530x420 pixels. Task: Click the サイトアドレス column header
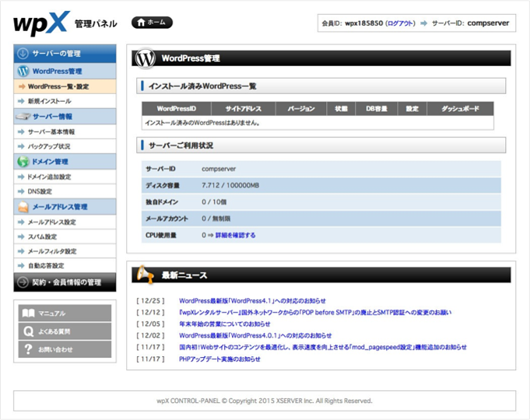(244, 109)
